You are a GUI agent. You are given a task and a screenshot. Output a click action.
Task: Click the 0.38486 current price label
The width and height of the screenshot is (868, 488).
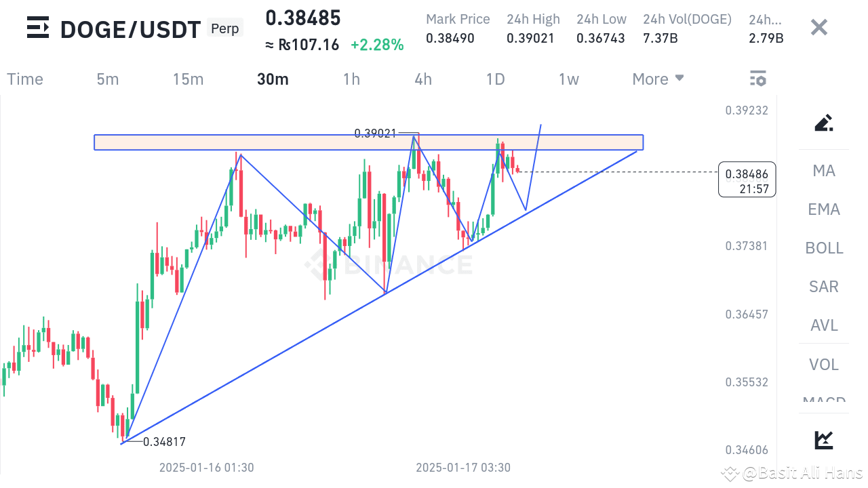746,179
